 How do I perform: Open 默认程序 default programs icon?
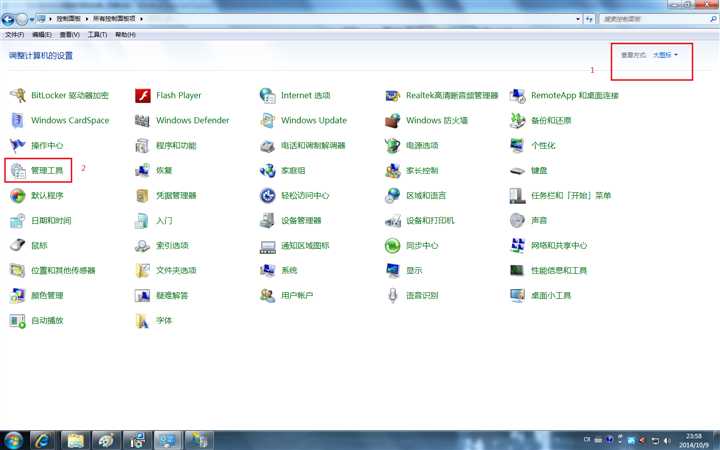[17, 196]
